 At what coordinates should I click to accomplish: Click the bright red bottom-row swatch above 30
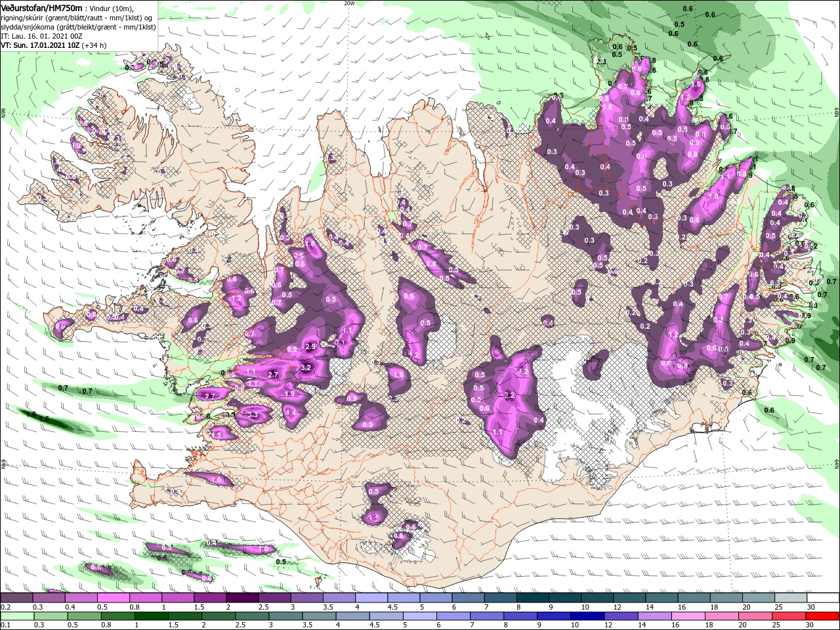point(823,616)
